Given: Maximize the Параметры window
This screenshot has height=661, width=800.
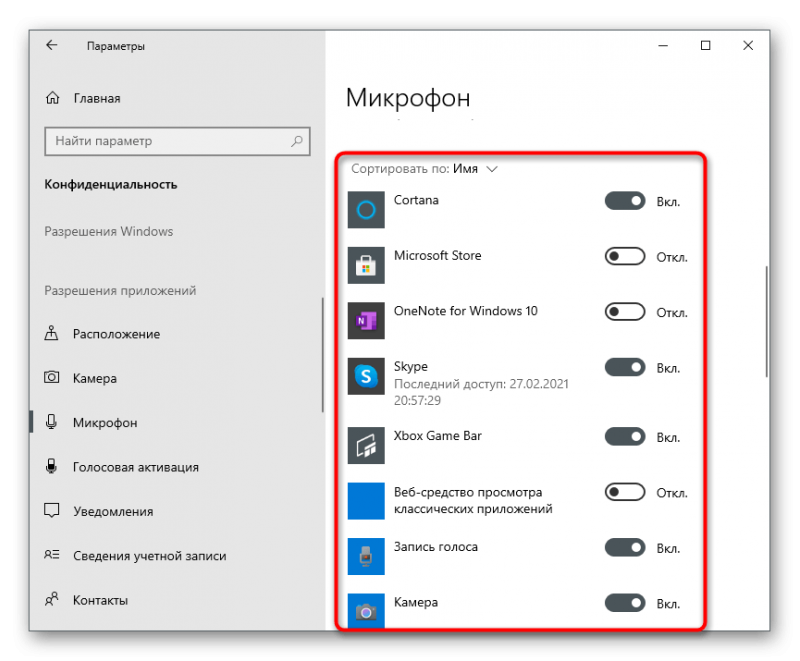Looking at the screenshot, I should coord(705,45).
